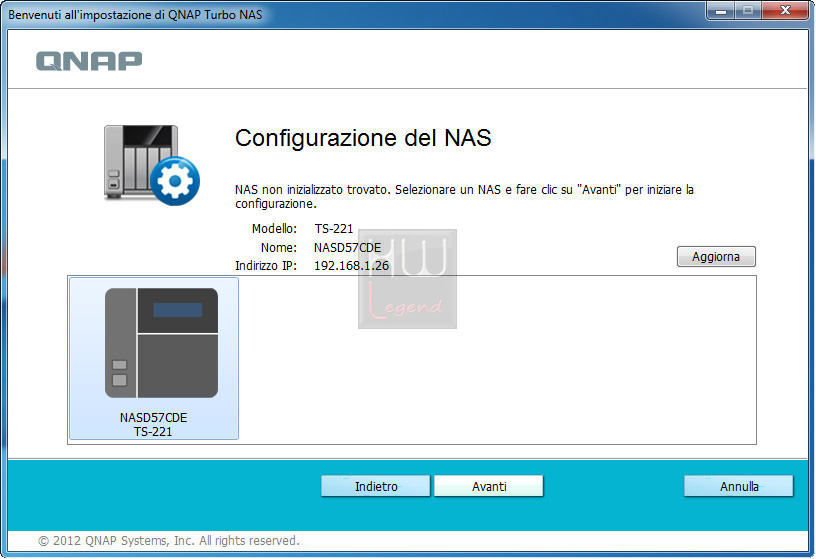Screen dimensions: 816x559
Task: Maximize the QNAP setup window
Action: (x=748, y=10)
